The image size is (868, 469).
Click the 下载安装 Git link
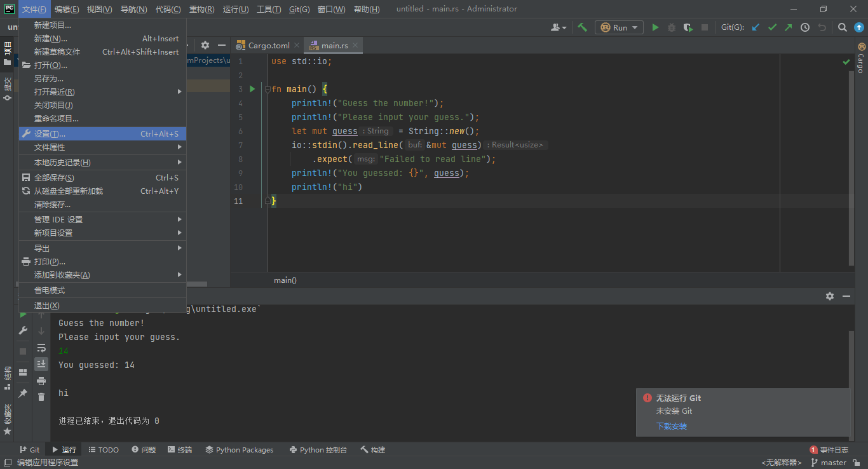coord(671,426)
